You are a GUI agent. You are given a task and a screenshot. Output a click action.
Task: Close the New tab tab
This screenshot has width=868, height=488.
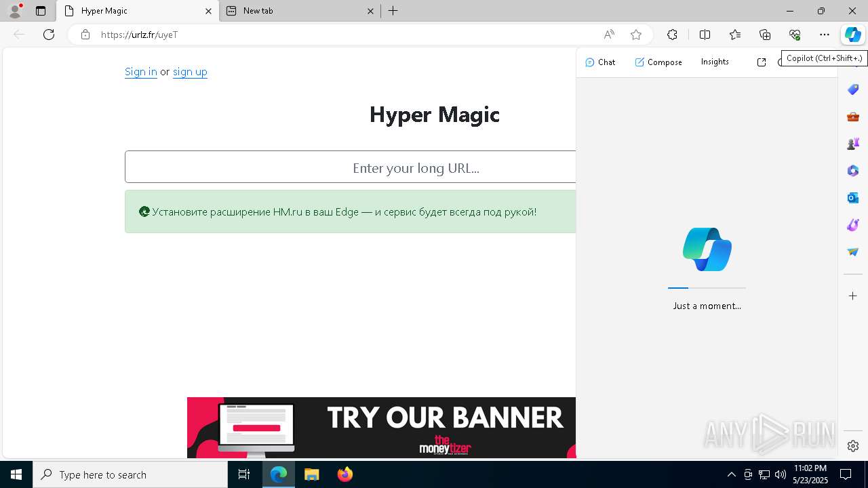371,11
